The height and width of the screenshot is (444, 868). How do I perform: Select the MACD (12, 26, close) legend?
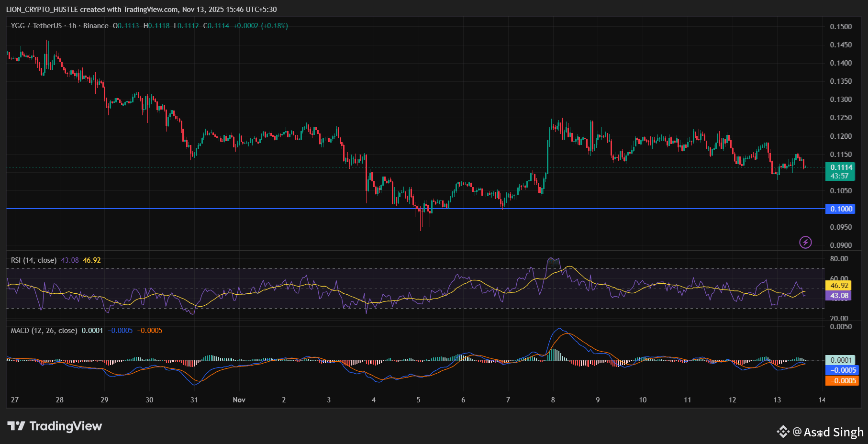tap(44, 331)
